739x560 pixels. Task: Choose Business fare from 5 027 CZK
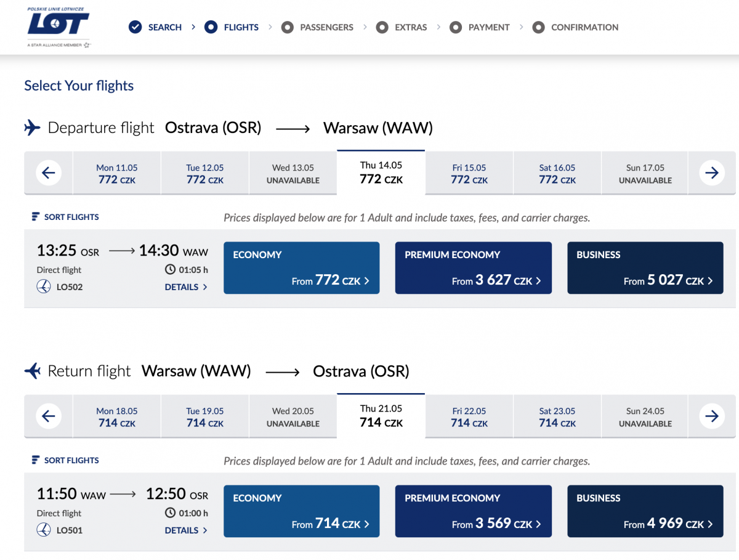tap(645, 268)
